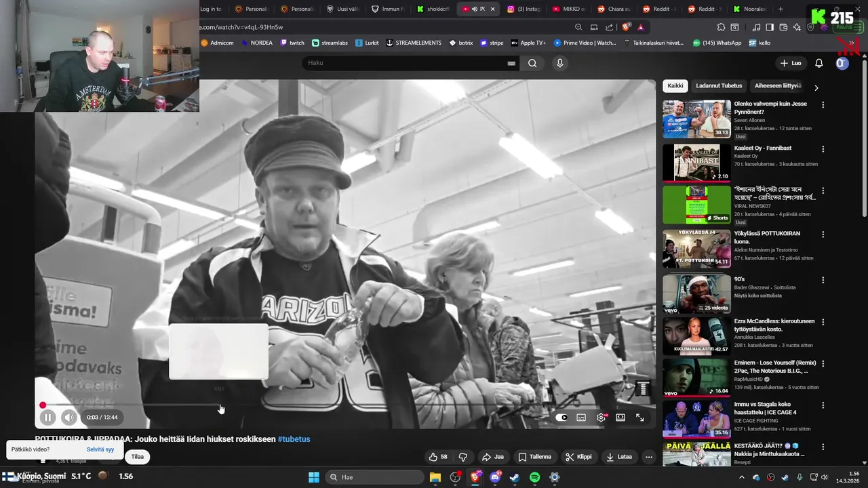Open the browser extensions puzzle icon
This screenshot has height=488, width=868.
point(721,27)
